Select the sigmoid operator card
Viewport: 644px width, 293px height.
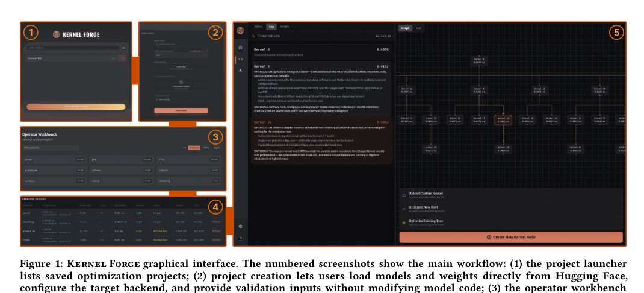189,170
